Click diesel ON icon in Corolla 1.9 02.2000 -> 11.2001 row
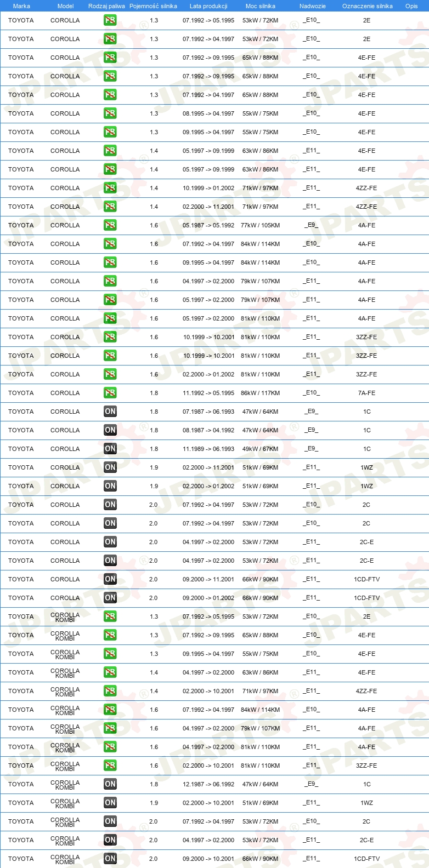The height and width of the screenshot is (868, 429). [110, 467]
